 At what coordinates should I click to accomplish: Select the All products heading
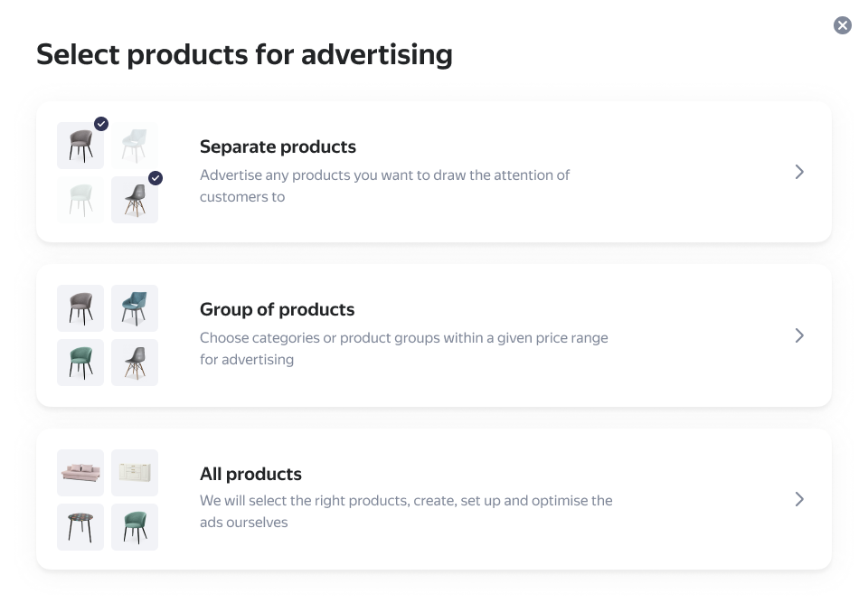pos(250,474)
